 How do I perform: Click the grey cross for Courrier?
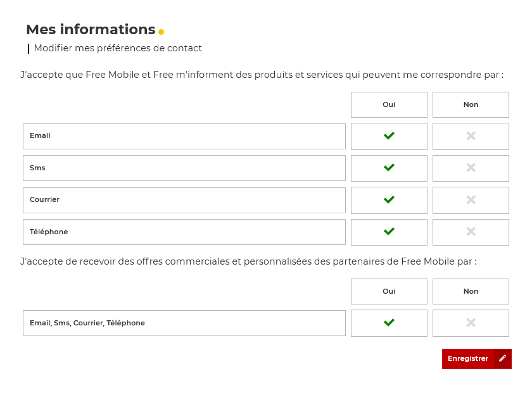click(x=471, y=200)
